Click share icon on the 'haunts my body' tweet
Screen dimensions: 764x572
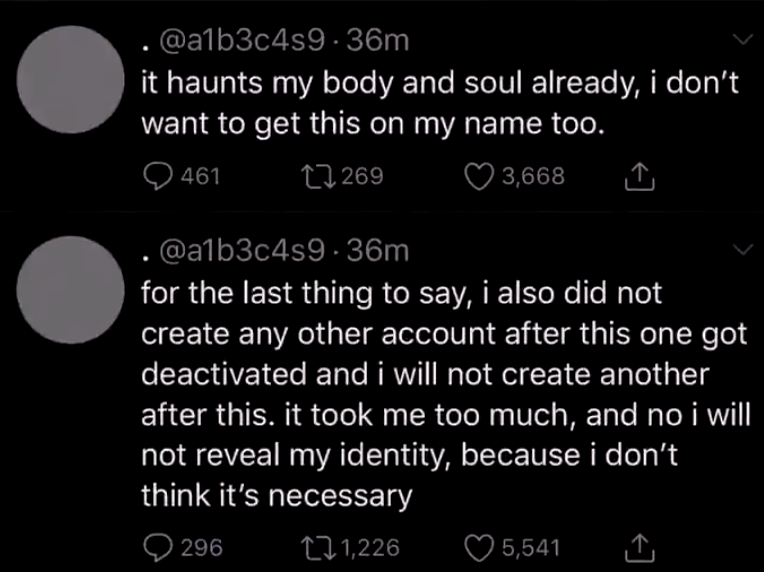click(636, 177)
